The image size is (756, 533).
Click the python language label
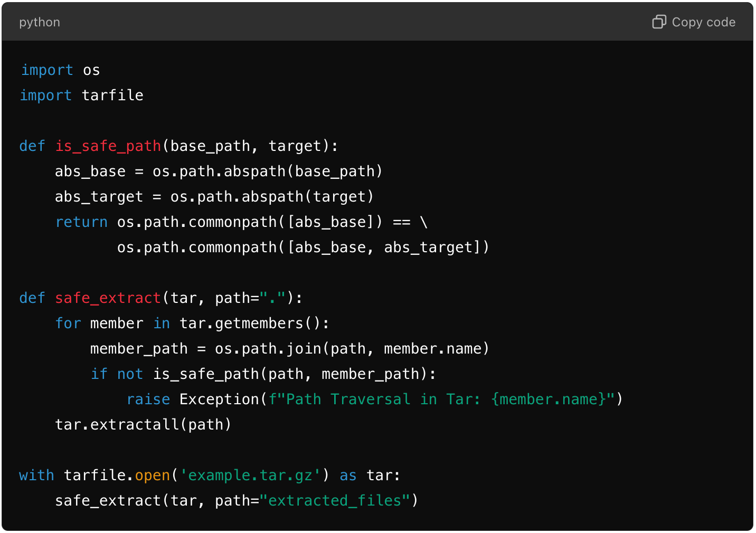tap(40, 22)
